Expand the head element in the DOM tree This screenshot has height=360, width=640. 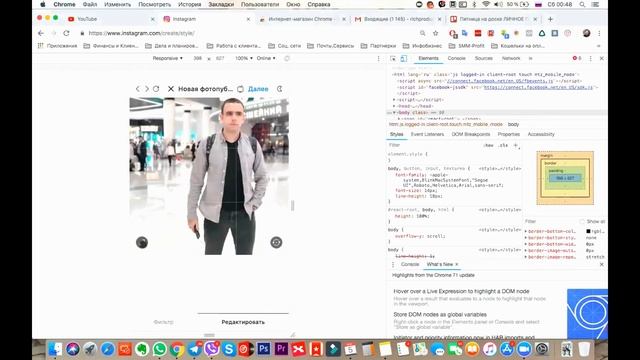[394, 106]
